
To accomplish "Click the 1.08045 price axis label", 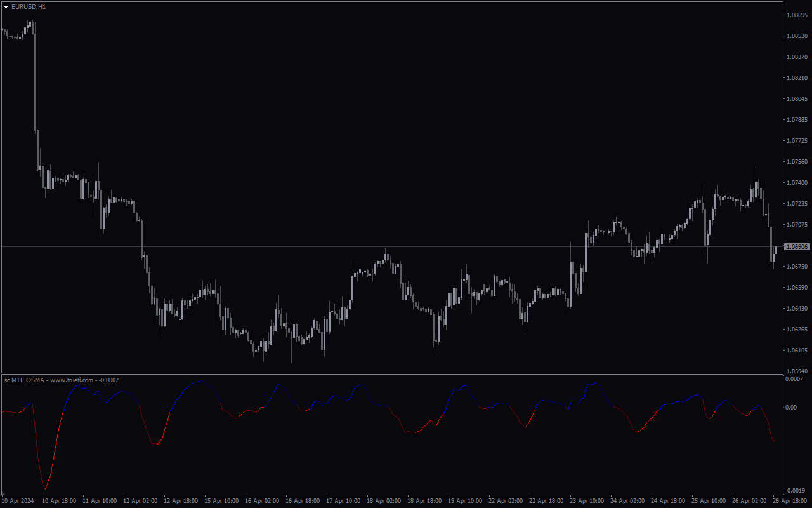I will click(797, 98).
